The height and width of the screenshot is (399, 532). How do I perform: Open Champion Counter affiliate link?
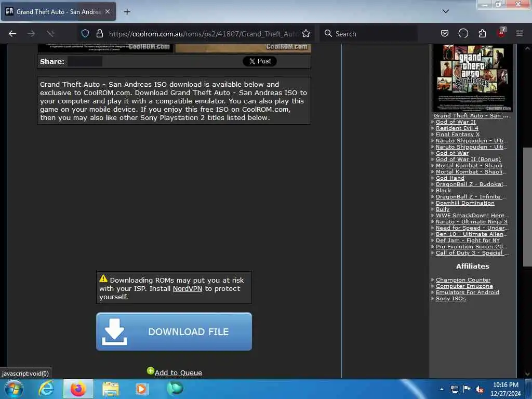[x=463, y=280]
